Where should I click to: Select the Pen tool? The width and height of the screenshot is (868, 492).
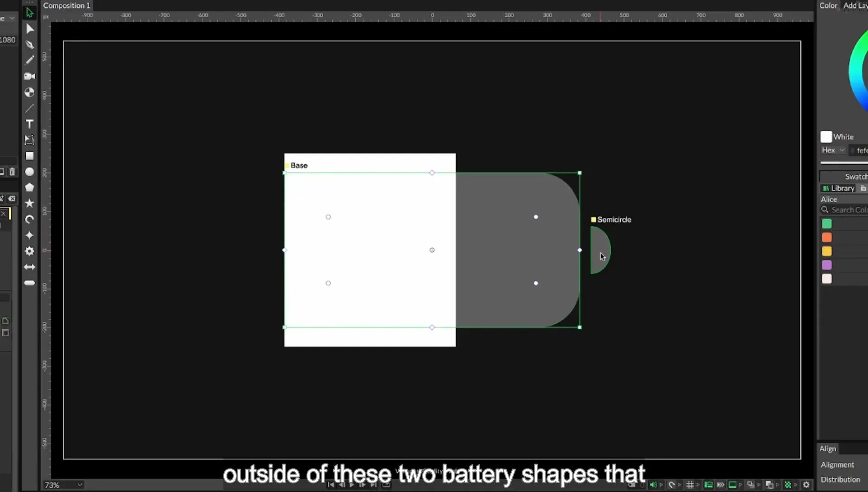[29, 45]
